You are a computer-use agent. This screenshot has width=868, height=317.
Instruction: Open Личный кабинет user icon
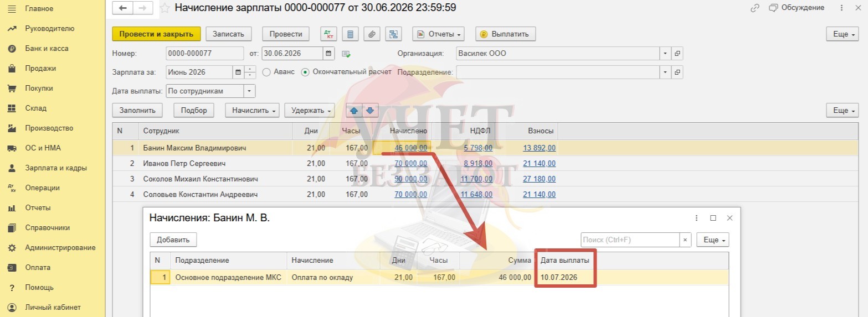pos(11,308)
